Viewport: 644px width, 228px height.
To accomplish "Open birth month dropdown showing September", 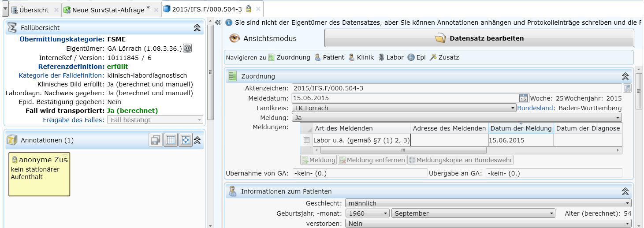I will coord(473,213).
